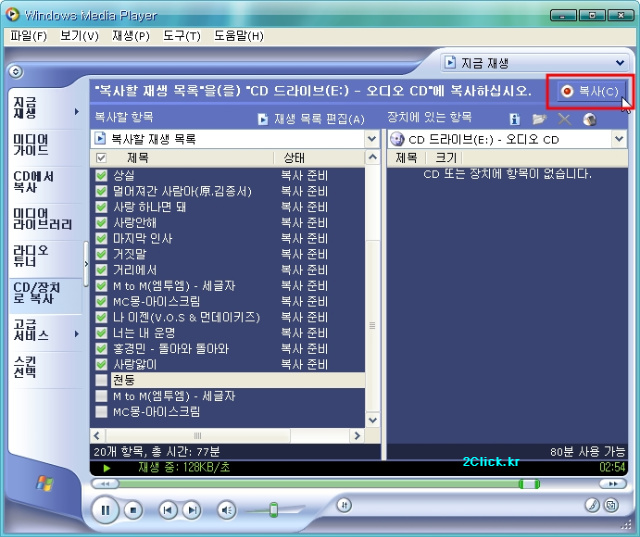Expand 고급 서비스 submenu arrow
This screenshot has height=537, width=640.
(77, 334)
